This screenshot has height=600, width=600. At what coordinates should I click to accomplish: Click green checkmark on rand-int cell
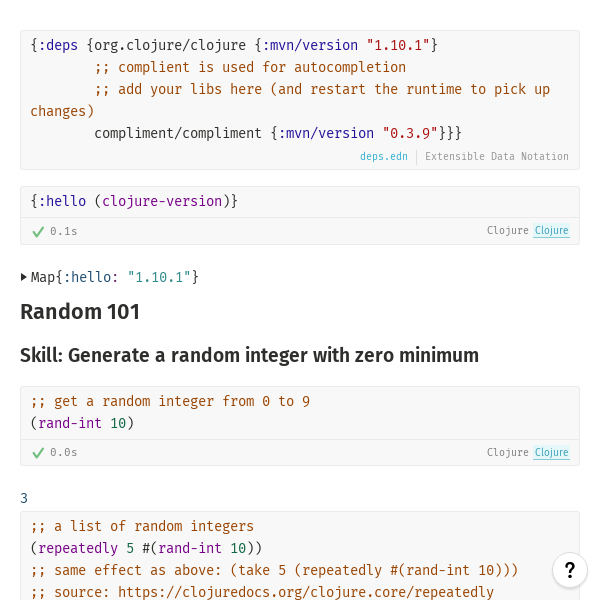pyautogui.click(x=38, y=453)
